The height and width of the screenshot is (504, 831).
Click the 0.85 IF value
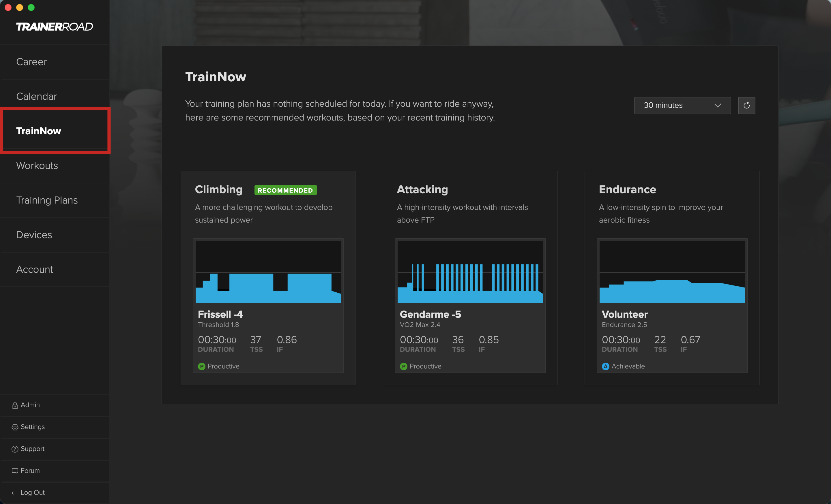click(489, 339)
